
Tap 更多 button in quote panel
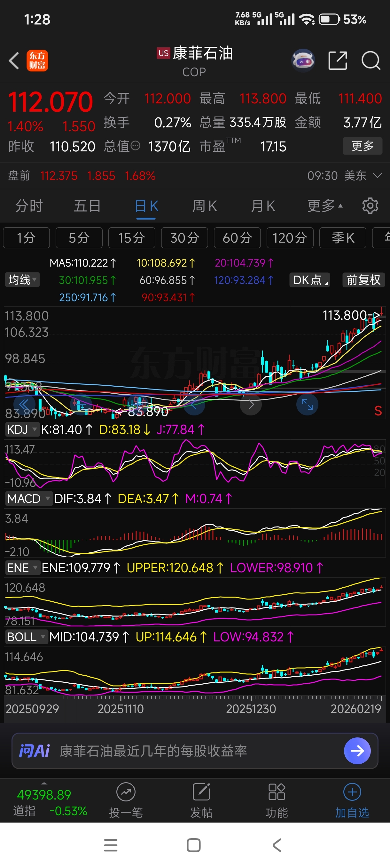coord(363,146)
